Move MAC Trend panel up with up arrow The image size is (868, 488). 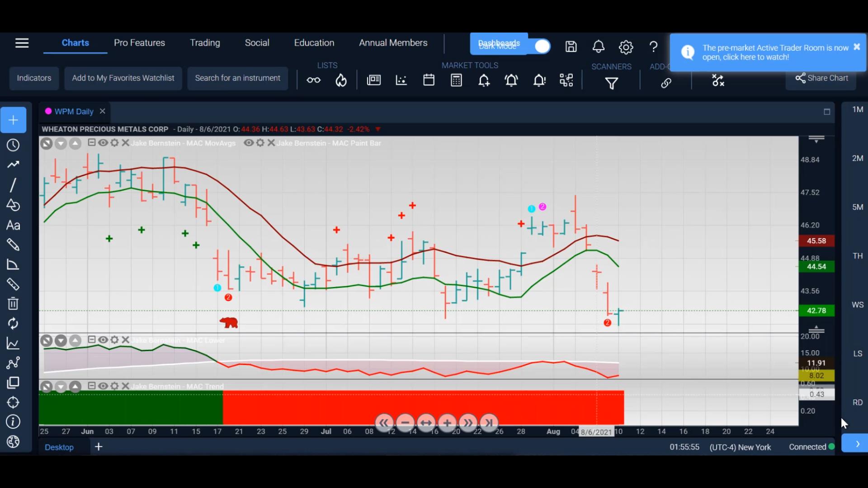(x=75, y=387)
